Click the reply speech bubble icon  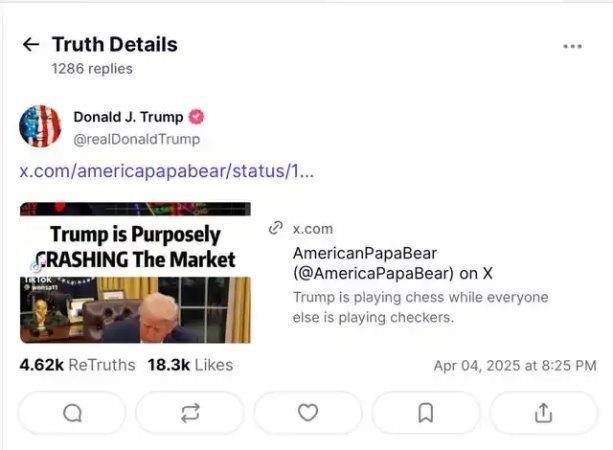(x=72, y=412)
